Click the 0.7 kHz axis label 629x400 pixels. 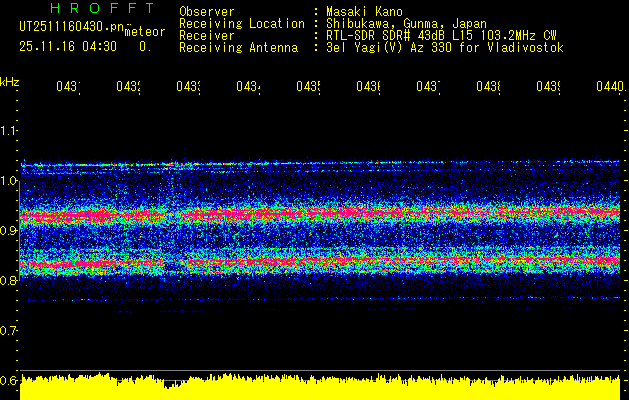point(8,330)
